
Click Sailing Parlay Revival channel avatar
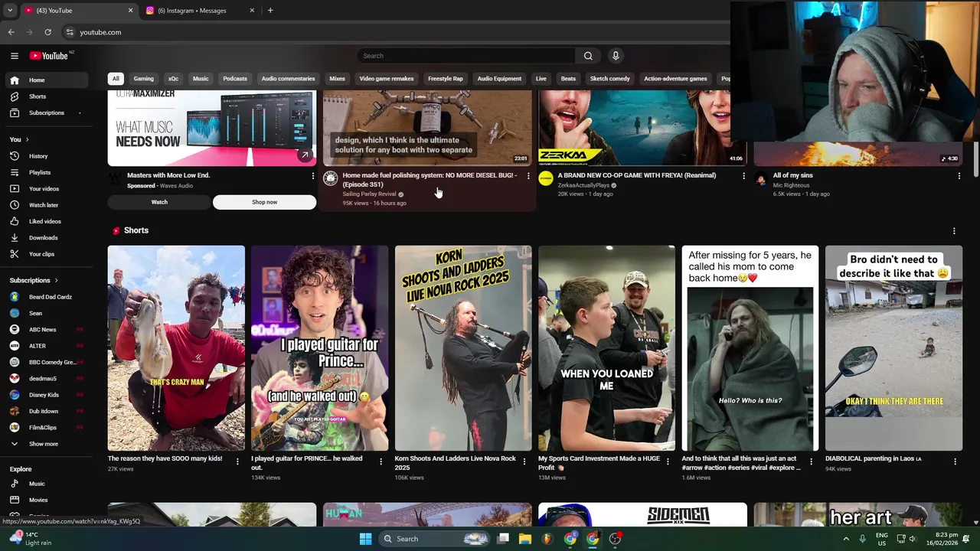click(331, 178)
